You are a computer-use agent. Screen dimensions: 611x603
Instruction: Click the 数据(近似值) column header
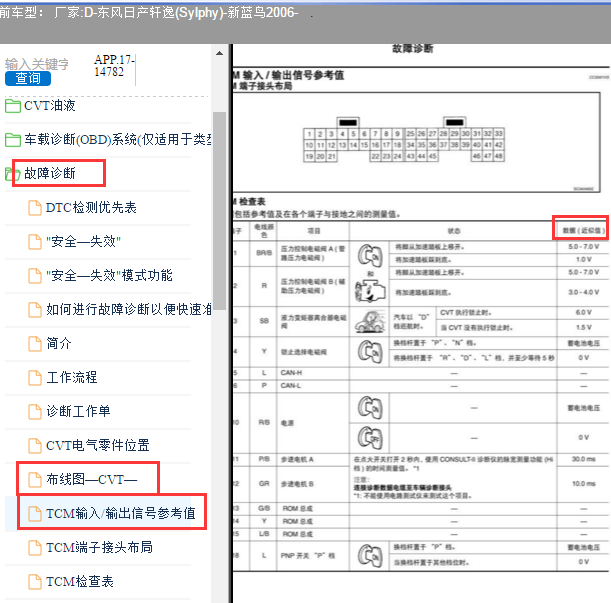pyautogui.click(x=583, y=231)
